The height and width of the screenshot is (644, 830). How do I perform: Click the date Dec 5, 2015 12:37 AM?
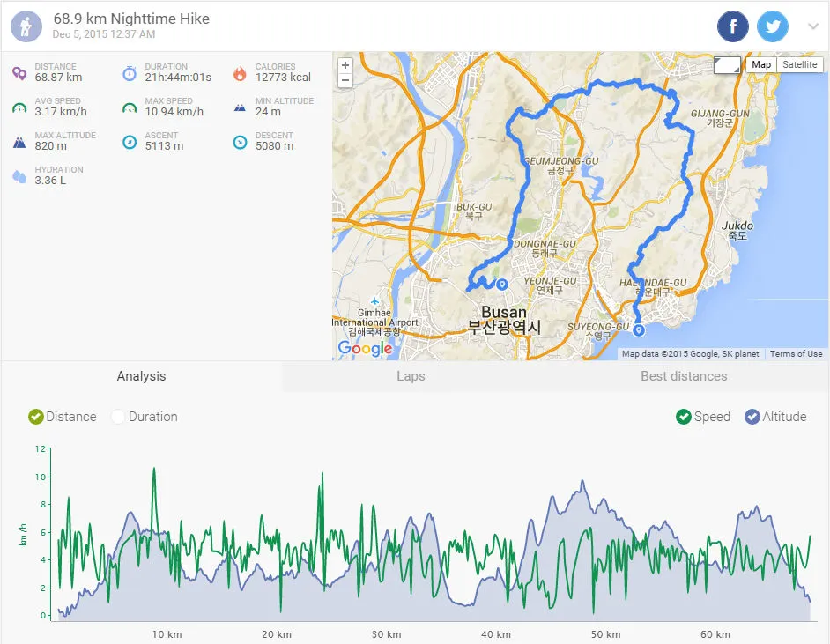pyautogui.click(x=104, y=34)
